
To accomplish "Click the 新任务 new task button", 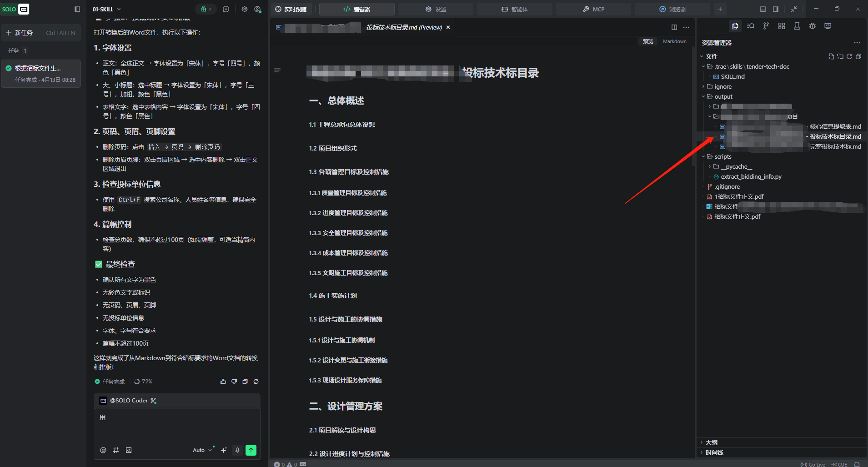I will [41, 33].
